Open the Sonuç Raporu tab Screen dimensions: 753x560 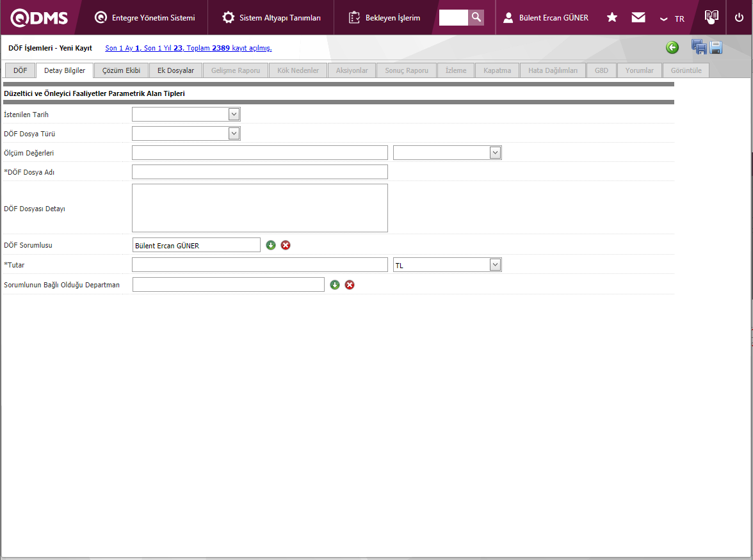tap(406, 70)
